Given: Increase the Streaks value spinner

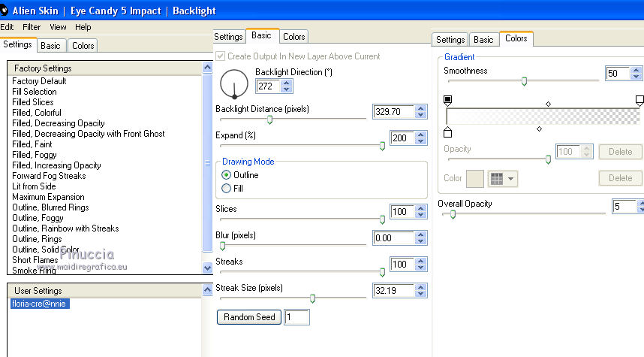Looking at the screenshot, I should coord(420,261).
